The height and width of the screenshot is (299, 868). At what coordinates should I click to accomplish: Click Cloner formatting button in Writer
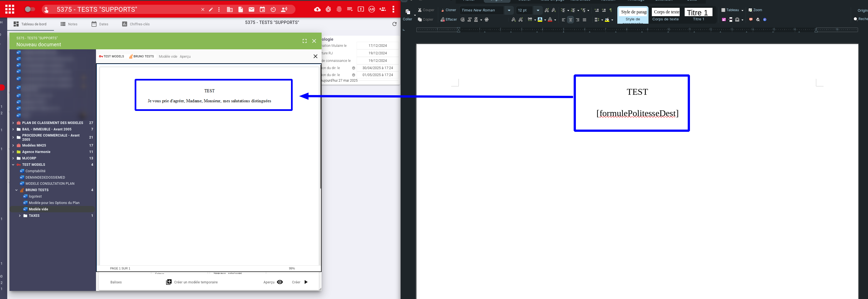point(448,10)
